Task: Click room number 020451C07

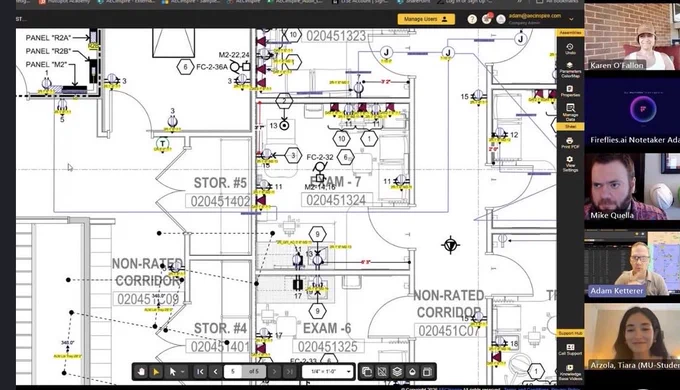Action: click(449, 331)
